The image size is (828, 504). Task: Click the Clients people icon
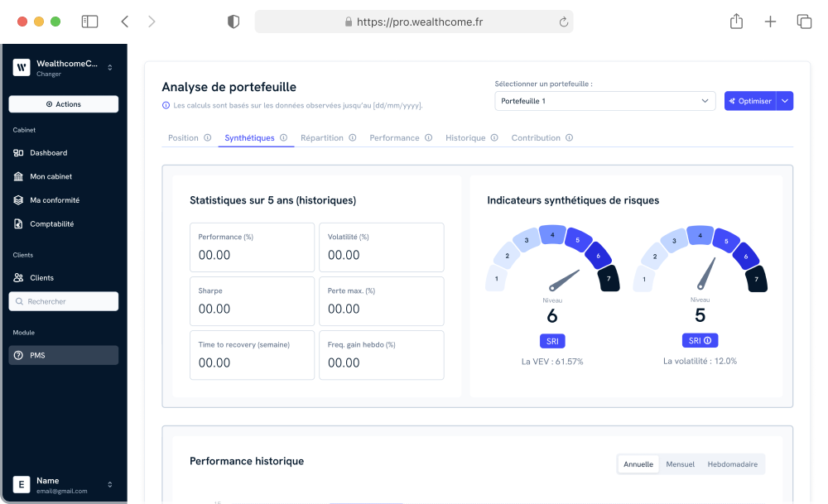click(18, 277)
